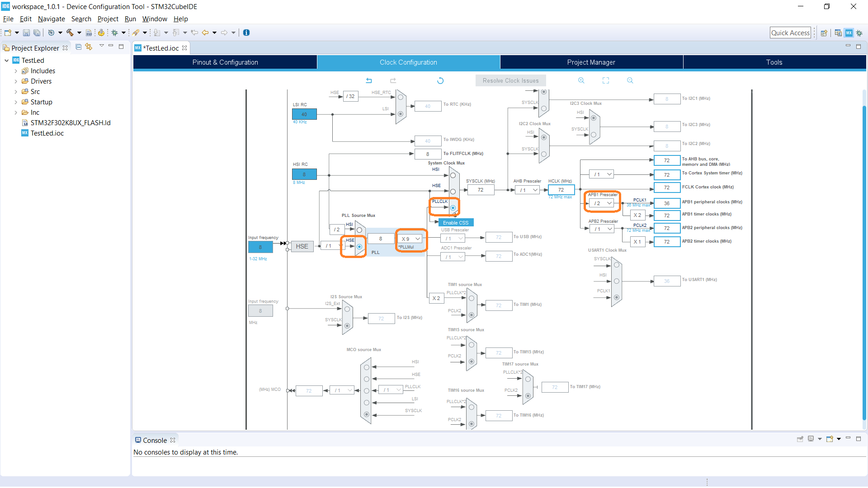Click the clock diagram Redo icon
This screenshot has width=868, height=488.
[393, 80]
